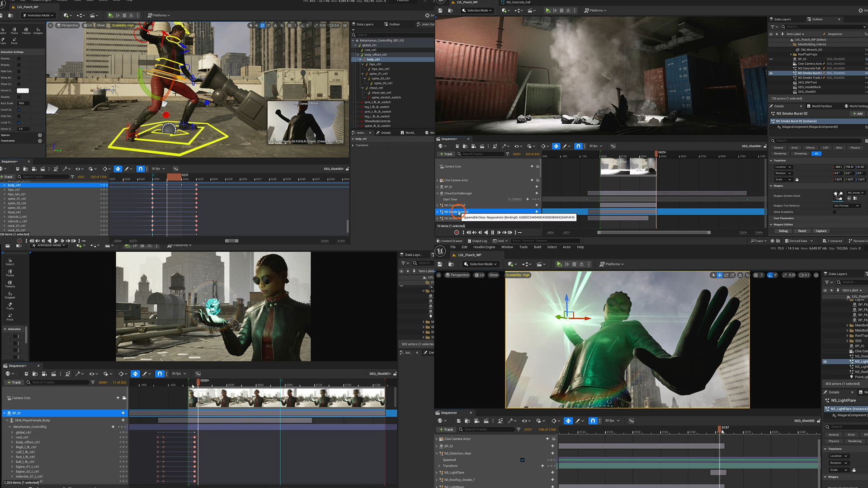Open curve editor icon in SEQ_Shot002 sequencer toolbar
The image size is (868, 488).
pyautogui.click(x=631, y=421)
